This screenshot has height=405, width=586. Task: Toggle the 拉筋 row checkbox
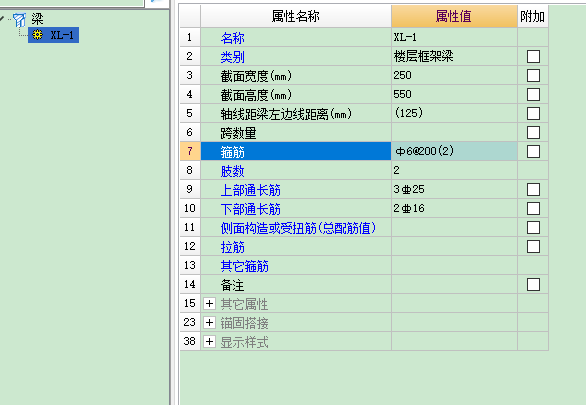(533, 247)
